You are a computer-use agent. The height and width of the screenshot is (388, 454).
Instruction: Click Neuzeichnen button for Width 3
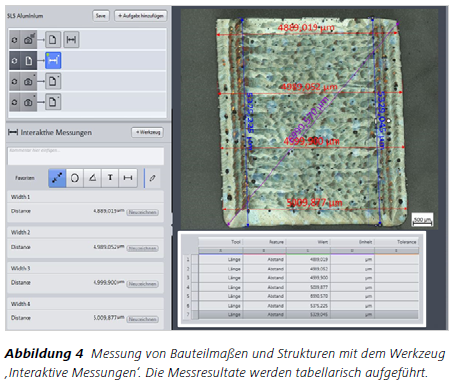point(143,284)
